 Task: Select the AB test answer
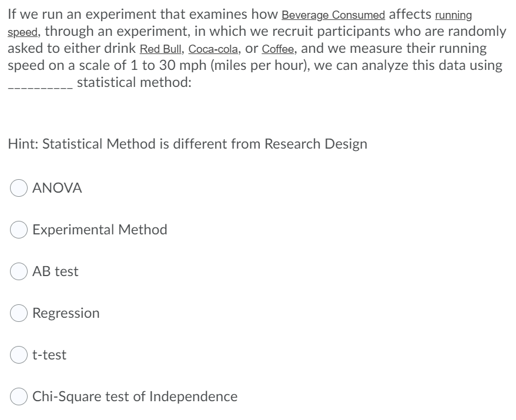[18, 271]
